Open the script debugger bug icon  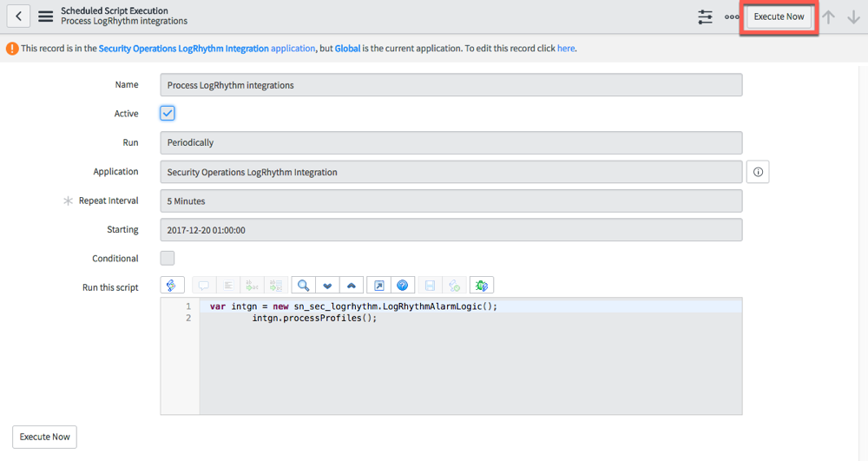(481, 286)
